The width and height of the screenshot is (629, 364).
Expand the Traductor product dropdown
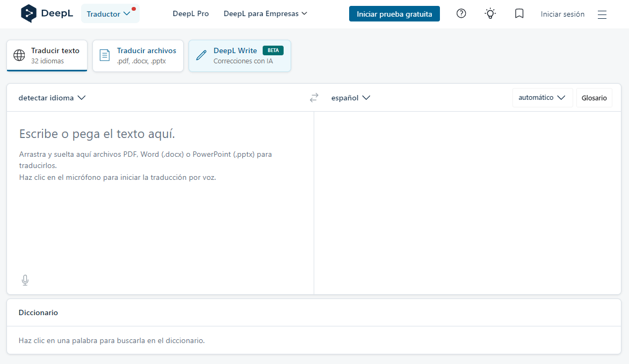pos(110,13)
